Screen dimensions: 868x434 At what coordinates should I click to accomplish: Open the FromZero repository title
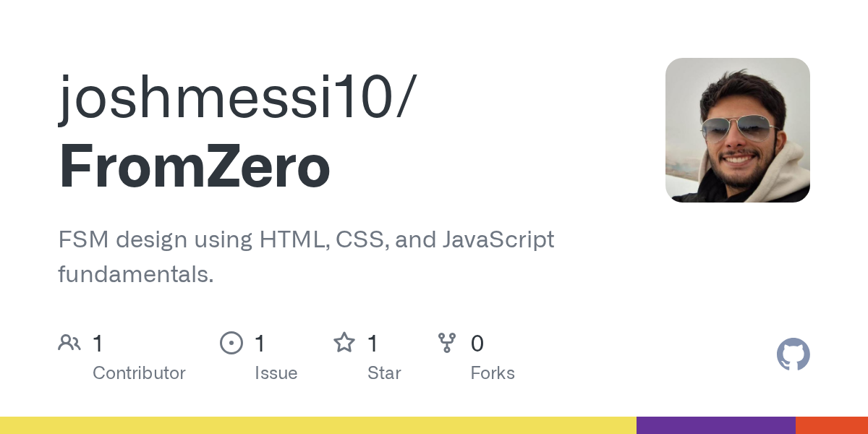pos(194,167)
